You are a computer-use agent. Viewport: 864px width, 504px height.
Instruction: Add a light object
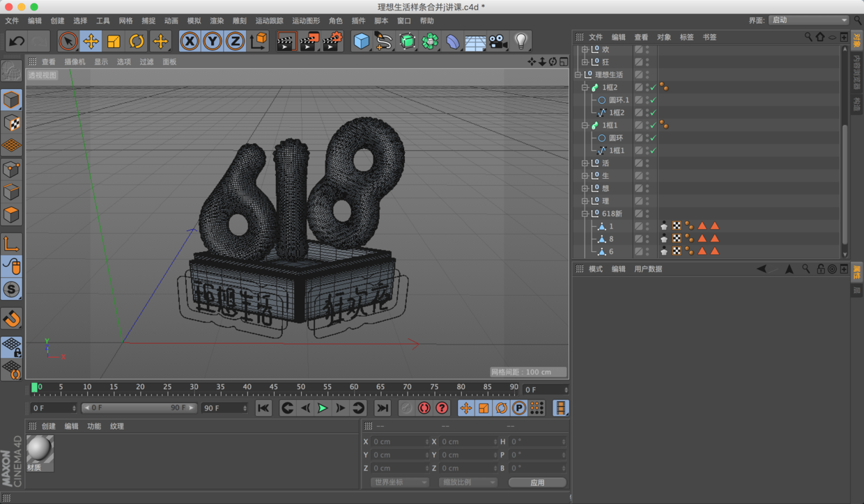tap(521, 41)
